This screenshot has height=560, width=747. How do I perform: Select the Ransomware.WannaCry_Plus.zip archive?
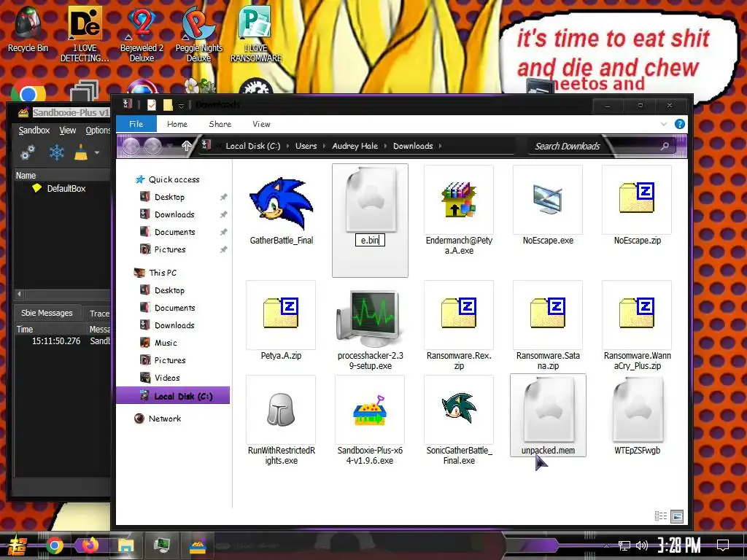tap(637, 326)
